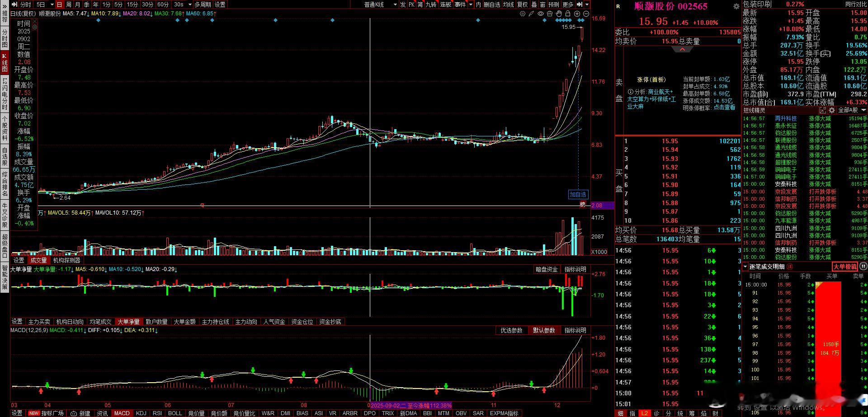Open 同行对比 peer comparison link
This screenshot has height=417, width=868.
[856, 4]
